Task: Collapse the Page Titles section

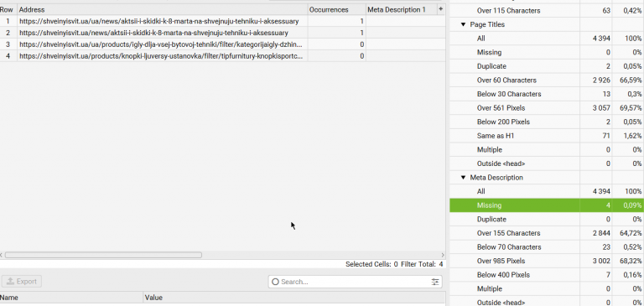Action: (463, 24)
